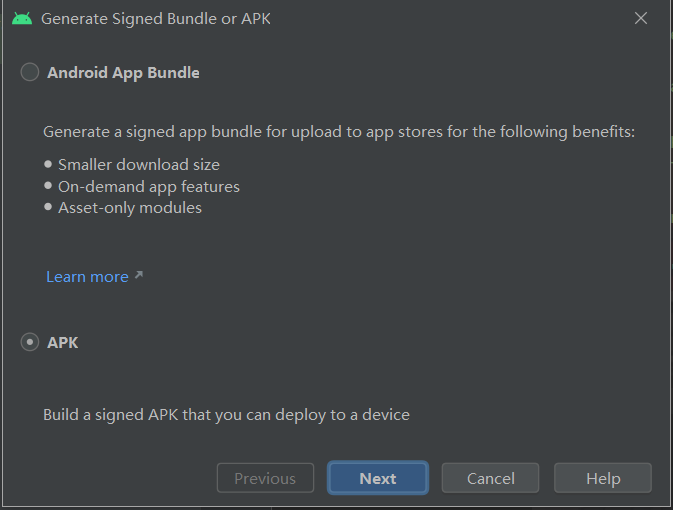Viewport: 673px width, 510px height.
Task: Click the signed app bundle benefits description
Action: coord(339,132)
